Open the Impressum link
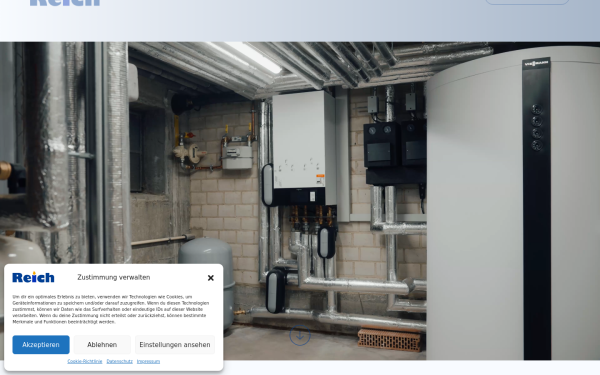This screenshot has height=375, width=600. point(148,361)
